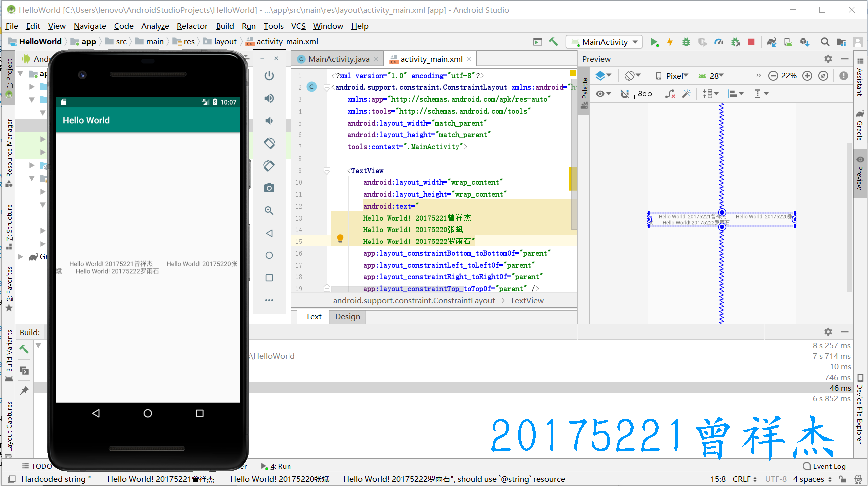Zoom out the layout preview

(x=773, y=76)
